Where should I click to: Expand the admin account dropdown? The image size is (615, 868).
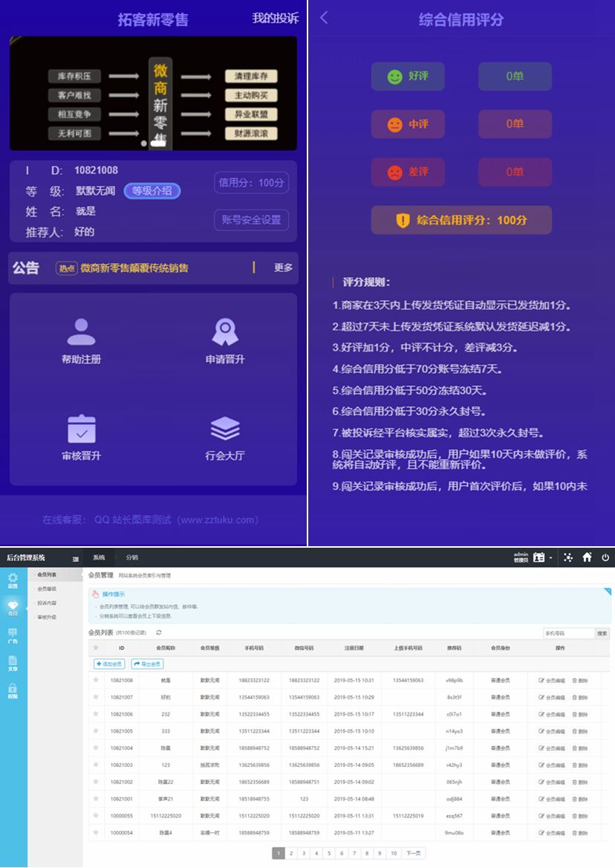pos(550,557)
